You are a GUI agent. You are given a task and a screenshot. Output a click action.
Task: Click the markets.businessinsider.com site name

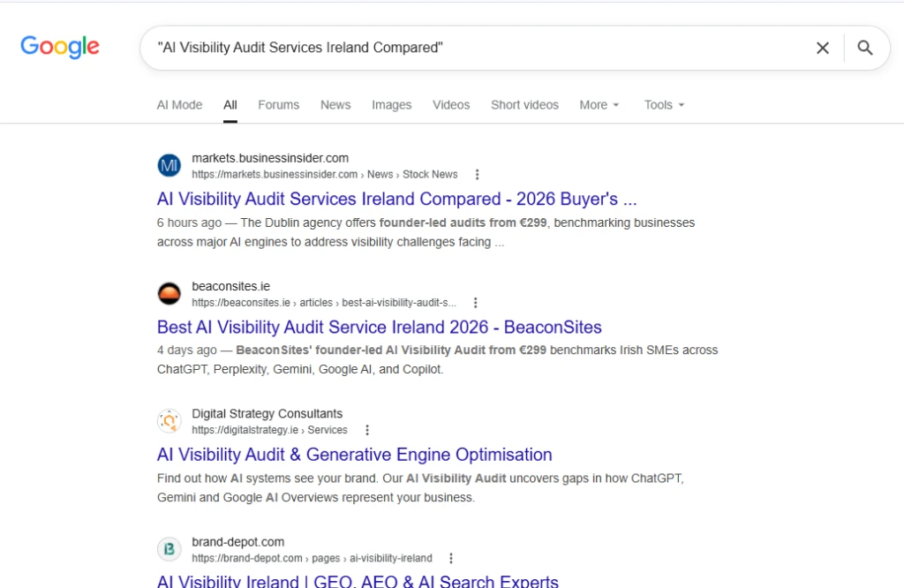(x=270, y=158)
